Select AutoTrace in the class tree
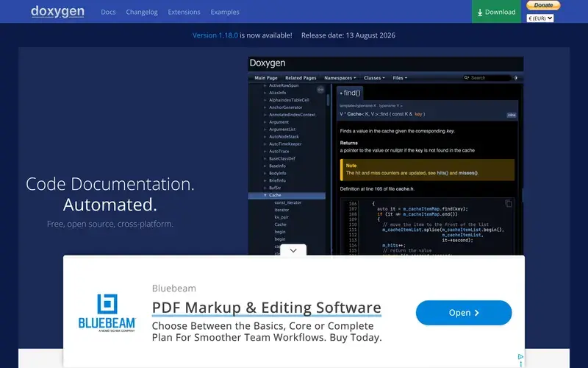588x368 pixels. 279,152
